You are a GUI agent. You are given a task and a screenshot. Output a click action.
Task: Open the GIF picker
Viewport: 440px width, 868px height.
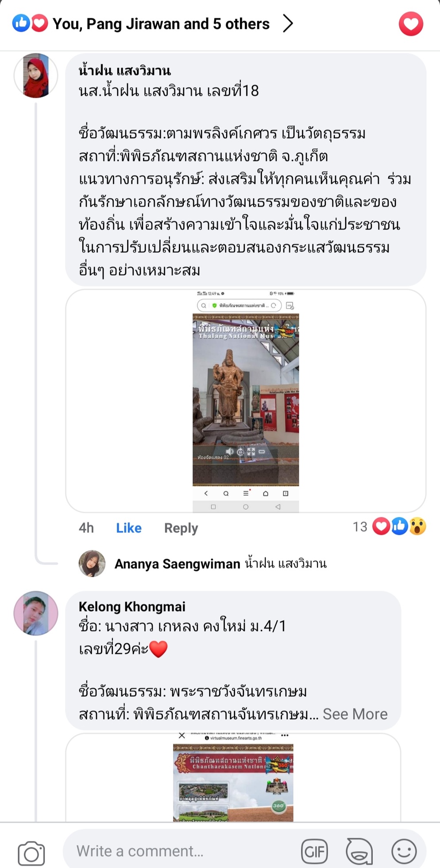314,851
